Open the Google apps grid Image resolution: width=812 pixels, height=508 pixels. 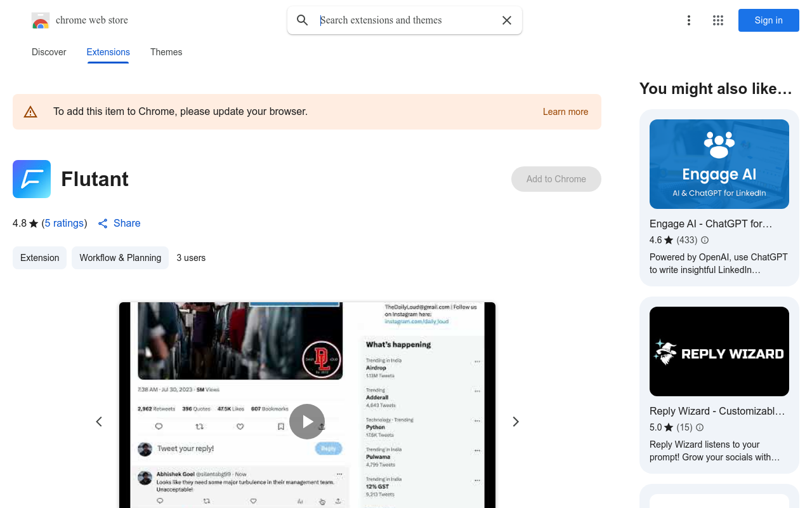click(718, 20)
